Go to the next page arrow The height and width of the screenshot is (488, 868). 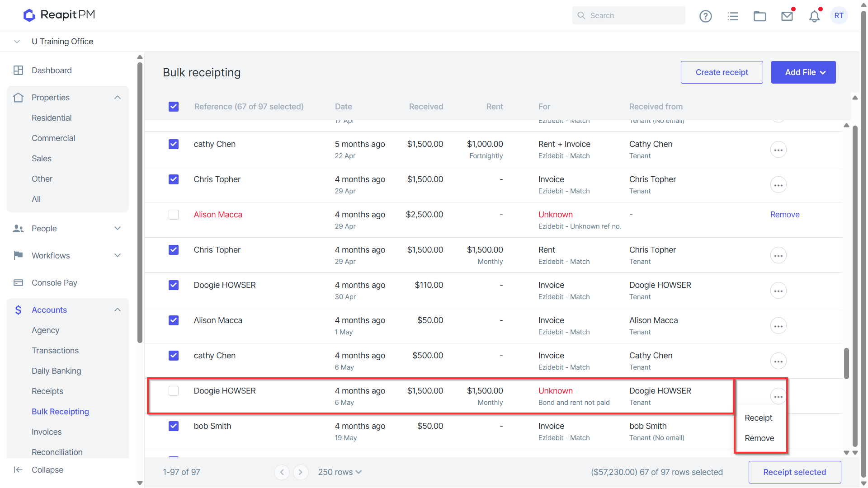[301, 472]
